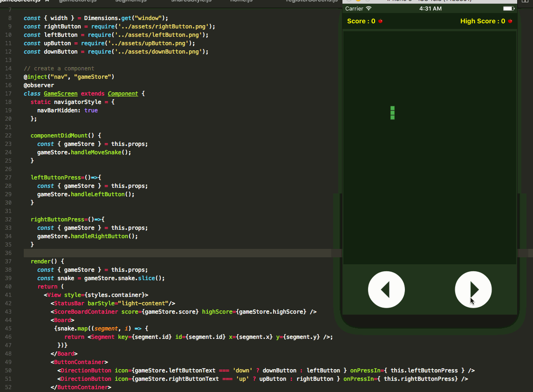Click the leftButton require statement
Screen dimensions: 533x392
pyautogui.click(x=116, y=35)
